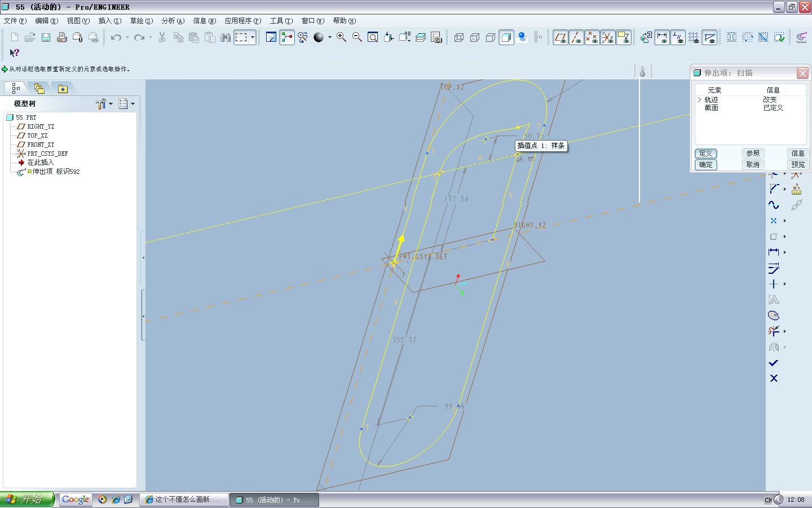The width and height of the screenshot is (812, 508).
Task: Click the 取消 button in sweep dialog
Action: [x=753, y=165]
